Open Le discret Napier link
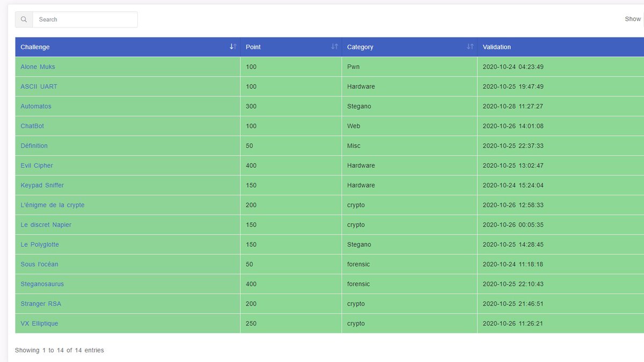 point(46,225)
